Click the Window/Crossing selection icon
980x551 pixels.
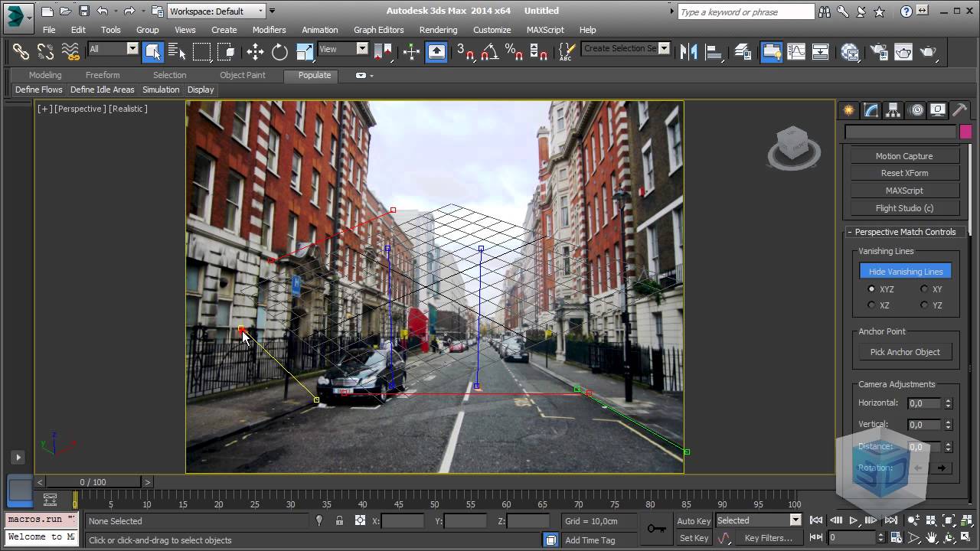227,51
